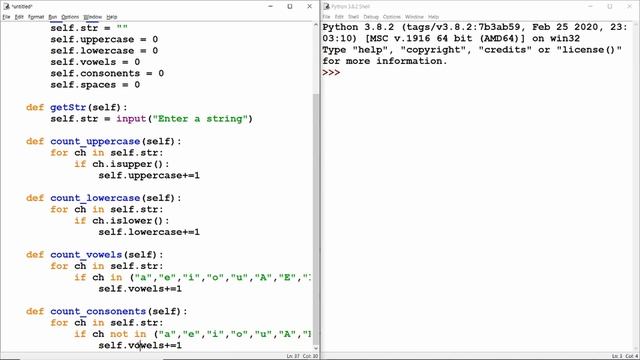This screenshot has width=640, height=360.
Task: Open Options menu in Python Shell window
Action: click(392, 17)
